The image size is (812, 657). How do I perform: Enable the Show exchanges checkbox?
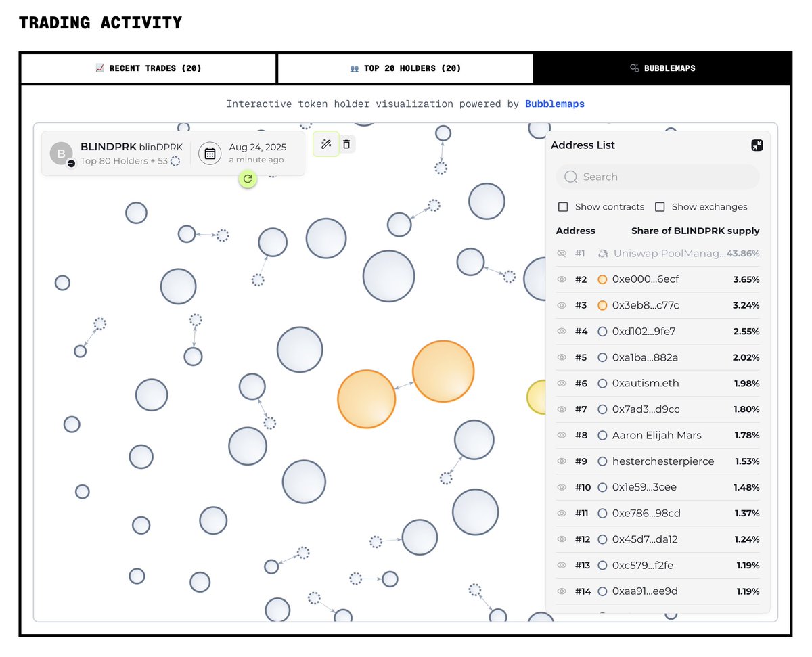tap(660, 206)
